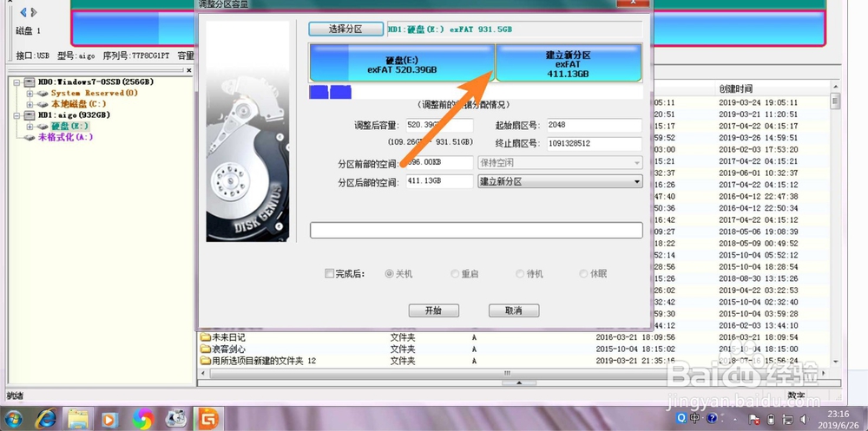The width and height of the screenshot is (868, 431).
Task: Open the colorful browser taskbar icon
Action: (143, 419)
